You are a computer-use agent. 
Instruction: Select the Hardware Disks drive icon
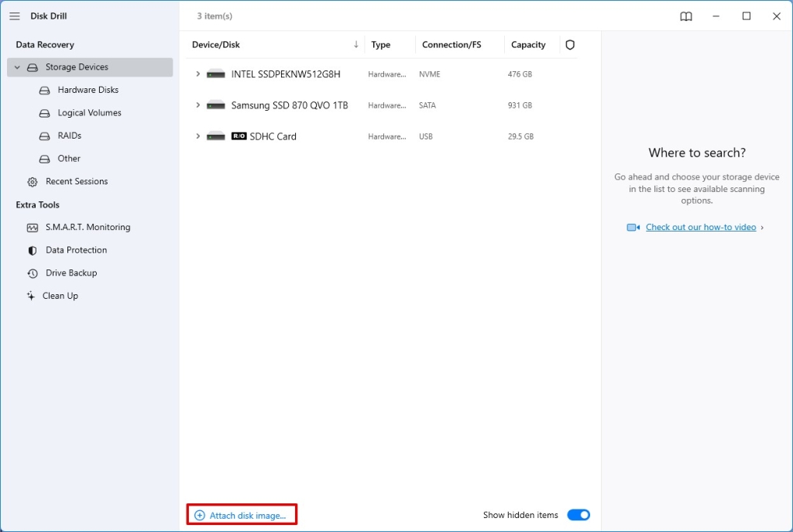[44, 90]
